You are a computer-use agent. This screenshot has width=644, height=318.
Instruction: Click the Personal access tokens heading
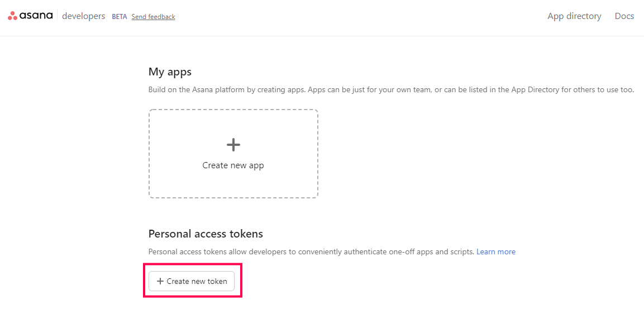[206, 234]
